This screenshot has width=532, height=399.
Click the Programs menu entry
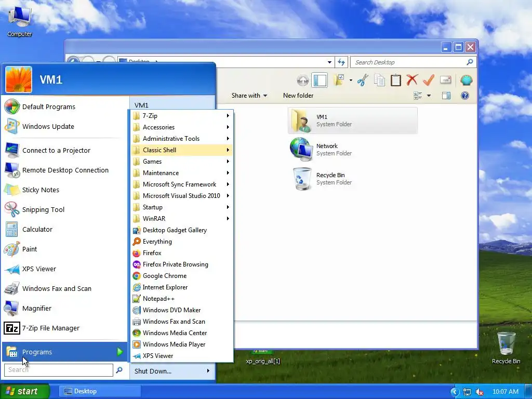pos(64,352)
